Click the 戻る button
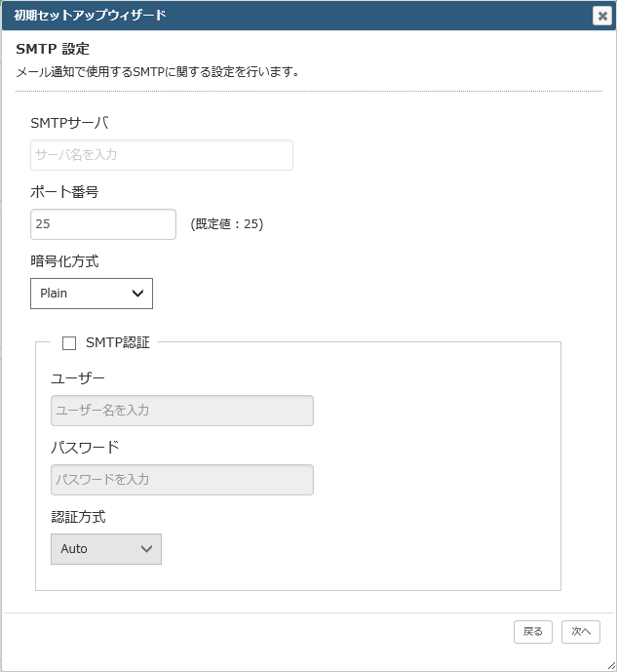Image resolution: width=617 pixels, height=672 pixels. coord(532,632)
